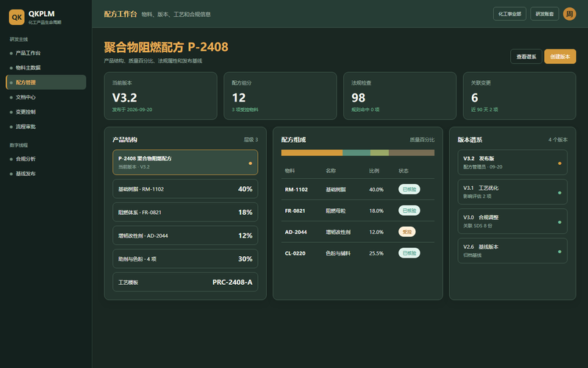Click the 受控 status badge for AD-2044
This screenshot has height=368, width=588.
click(407, 232)
